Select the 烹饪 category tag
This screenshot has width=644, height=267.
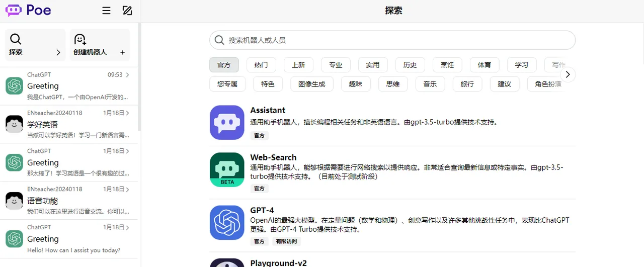447,65
